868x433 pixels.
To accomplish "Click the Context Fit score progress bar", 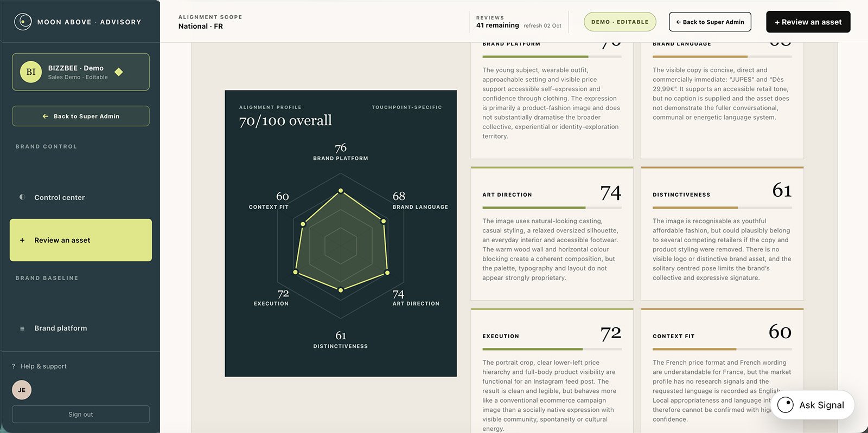I will [x=722, y=349].
